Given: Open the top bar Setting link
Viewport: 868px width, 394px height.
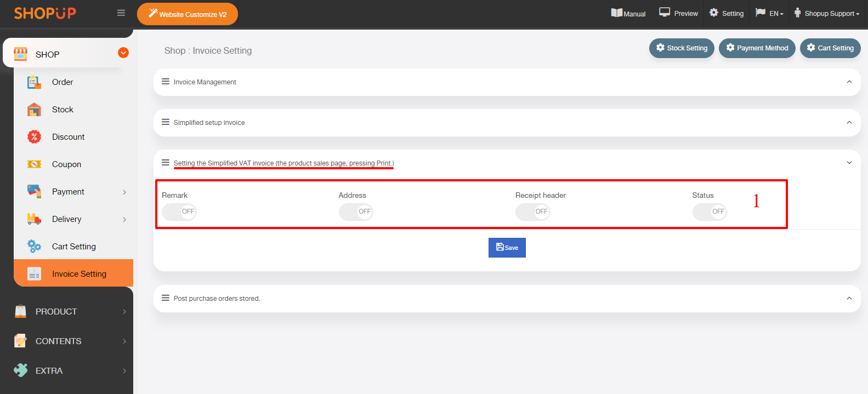Looking at the screenshot, I should click(x=727, y=13).
